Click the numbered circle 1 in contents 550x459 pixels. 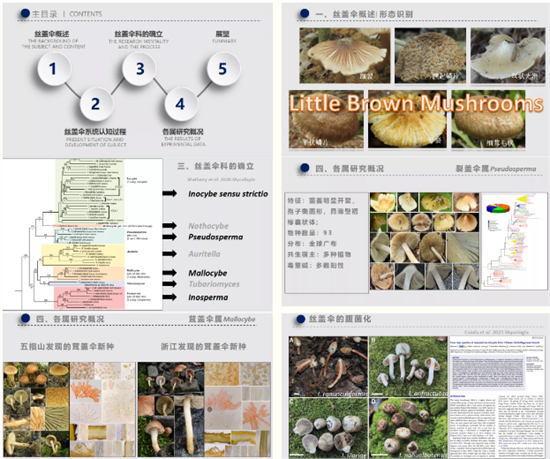[x=53, y=68]
